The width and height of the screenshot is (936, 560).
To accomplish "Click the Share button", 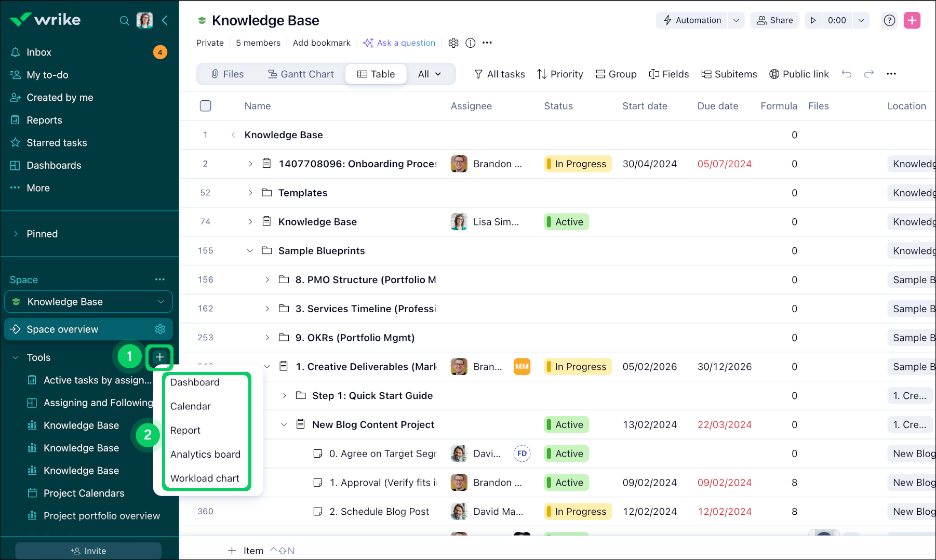I will click(x=774, y=20).
